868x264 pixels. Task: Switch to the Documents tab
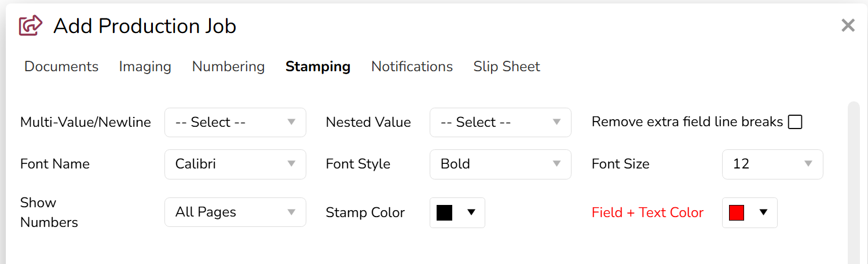(61, 67)
